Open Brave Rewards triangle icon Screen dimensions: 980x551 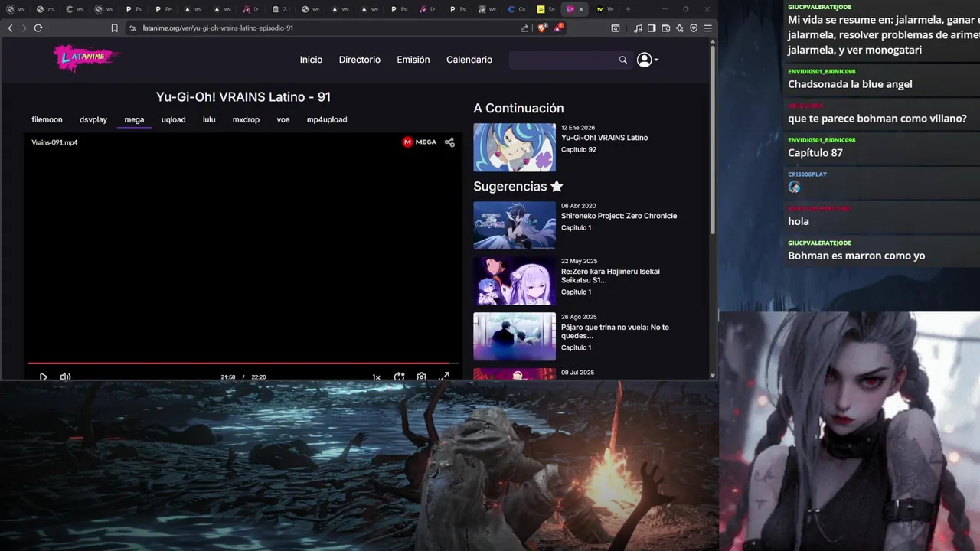pyautogui.click(x=559, y=28)
